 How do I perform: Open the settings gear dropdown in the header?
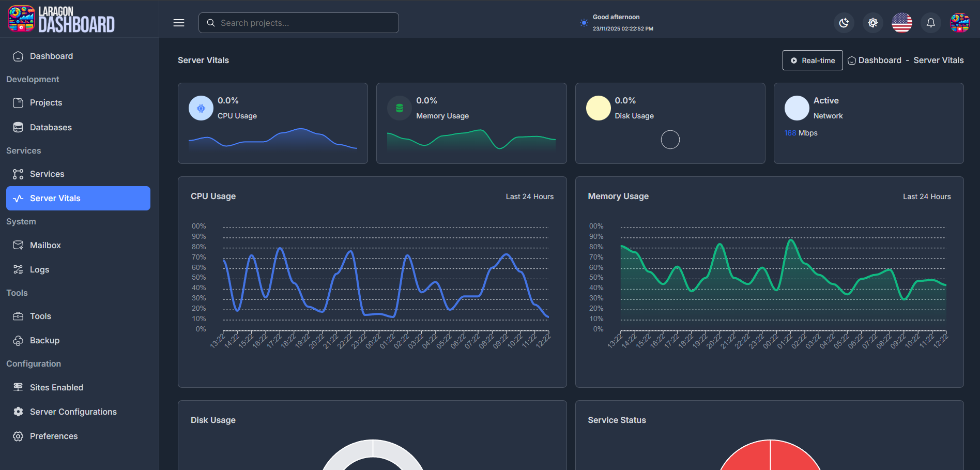[x=873, y=23]
